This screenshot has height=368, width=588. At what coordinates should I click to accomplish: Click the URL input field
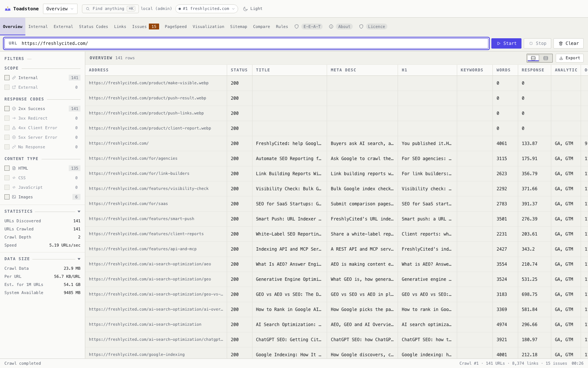(246, 43)
